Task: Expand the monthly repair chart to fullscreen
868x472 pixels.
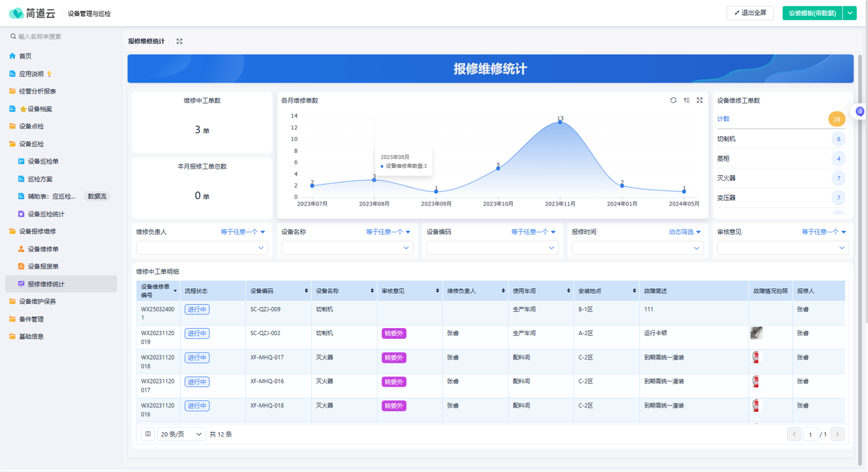Action: pos(699,101)
